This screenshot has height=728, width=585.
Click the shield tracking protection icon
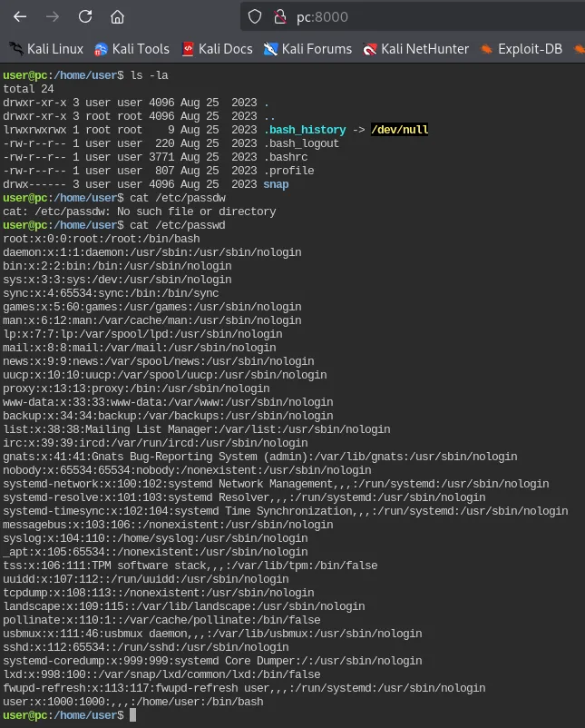tap(255, 17)
